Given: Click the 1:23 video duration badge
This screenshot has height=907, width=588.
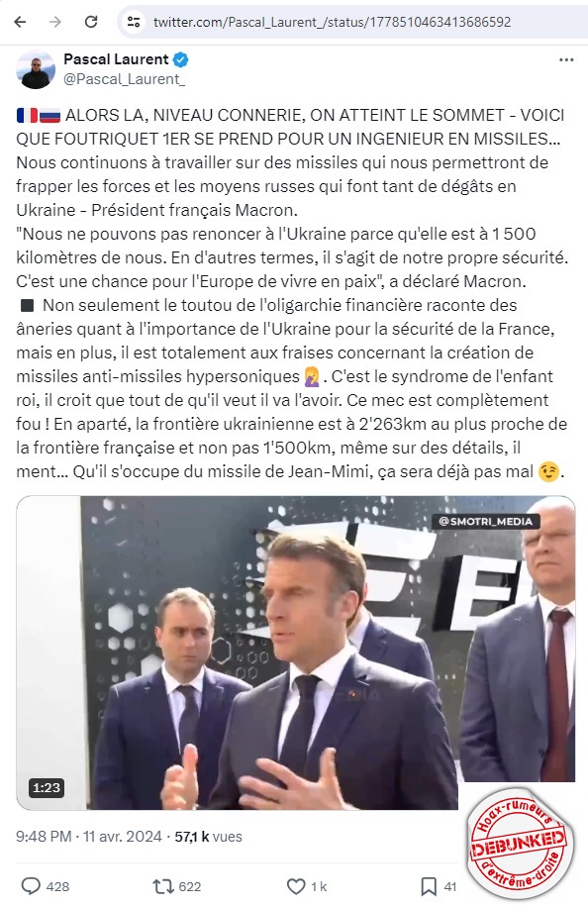Looking at the screenshot, I should tap(47, 787).
